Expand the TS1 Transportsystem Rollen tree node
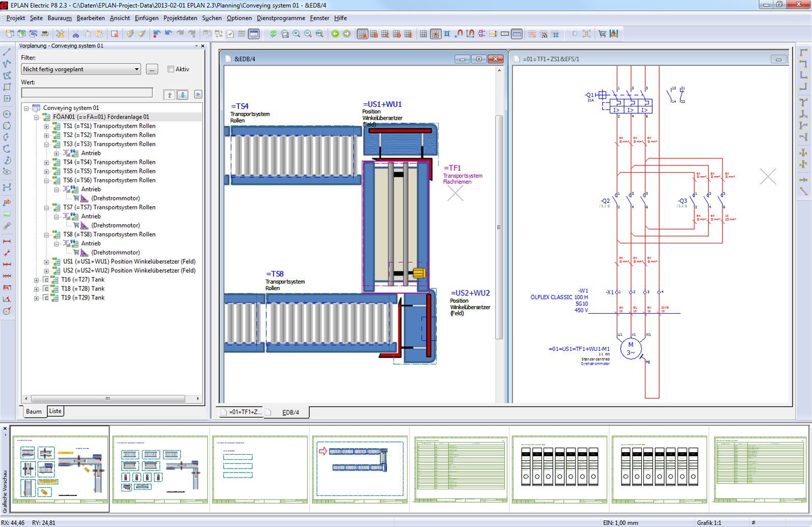Screen dimensions: 812x527 click(46, 126)
